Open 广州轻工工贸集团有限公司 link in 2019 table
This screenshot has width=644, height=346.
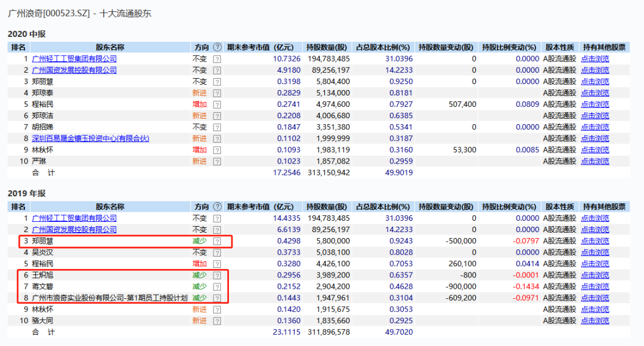click(x=75, y=218)
